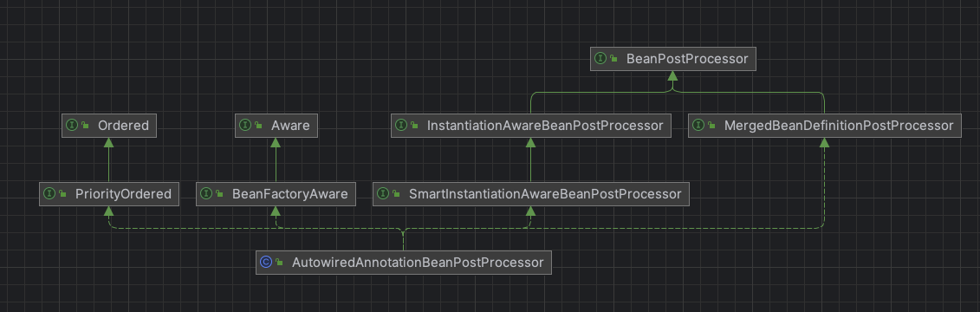Select the Ordered node label
Screen dimensions: 980x312
coord(123,125)
